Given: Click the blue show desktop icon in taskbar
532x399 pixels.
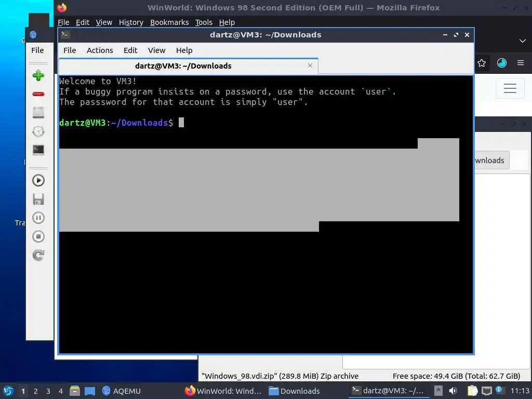Looking at the screenshot, I should 89,391.
